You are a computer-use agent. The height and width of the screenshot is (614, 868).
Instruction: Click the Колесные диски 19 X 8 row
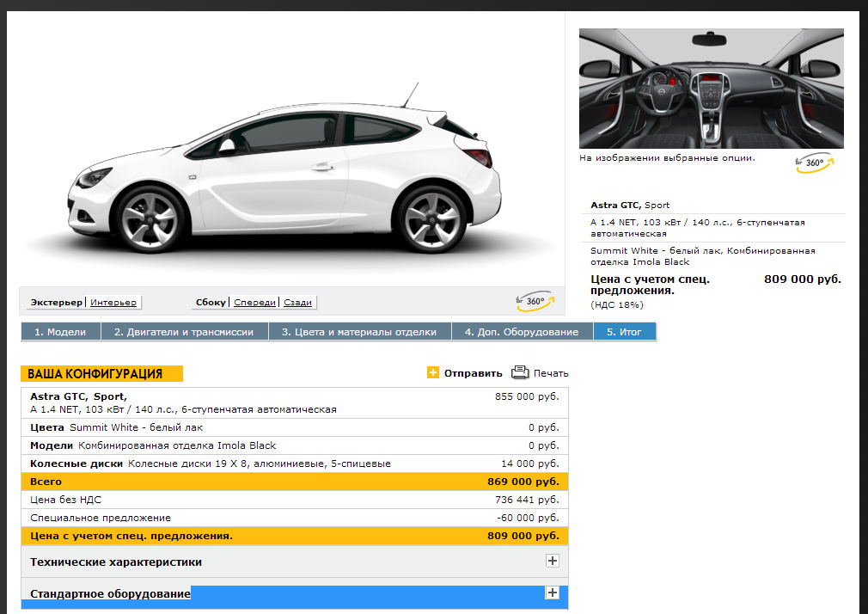click(295, 464)
